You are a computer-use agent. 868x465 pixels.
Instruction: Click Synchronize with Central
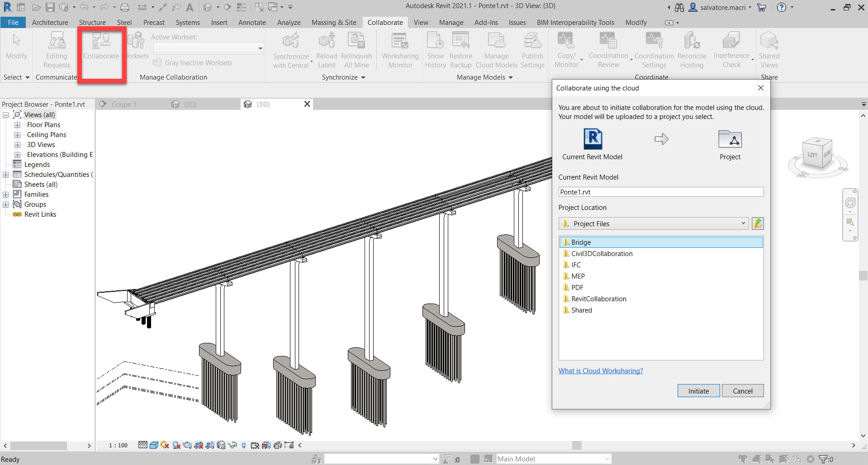291,50
